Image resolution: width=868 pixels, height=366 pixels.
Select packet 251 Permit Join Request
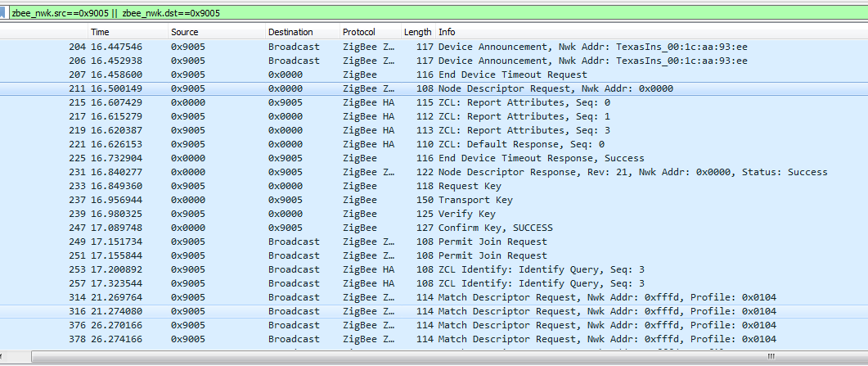pyautogui.click(x=434, y=255)
